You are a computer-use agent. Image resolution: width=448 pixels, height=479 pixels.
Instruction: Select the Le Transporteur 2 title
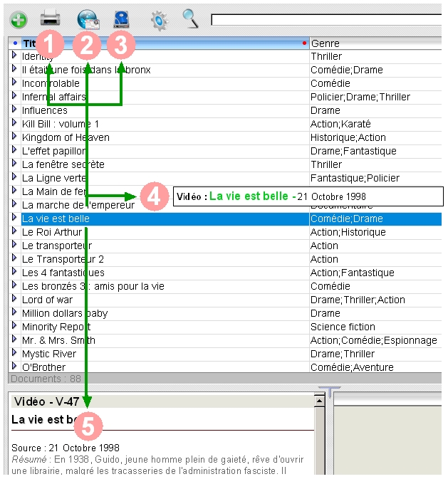63,259
